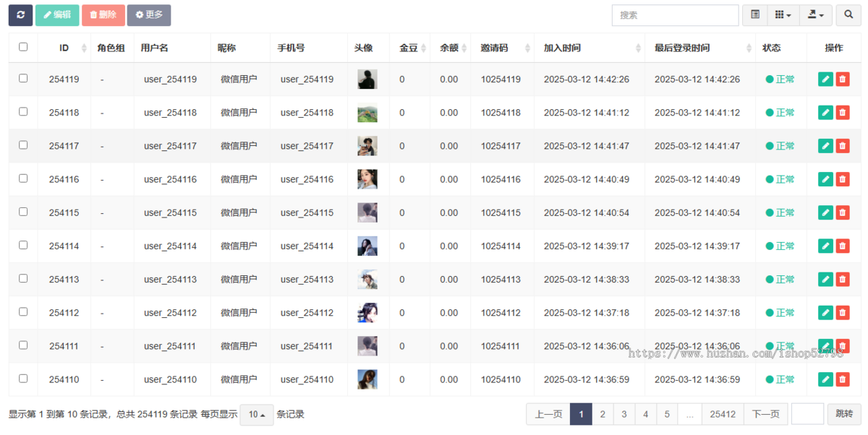Click the 编辑 button
Image resolution: width=868 pixels, height=435 pixels.
[x=57, y=15]
